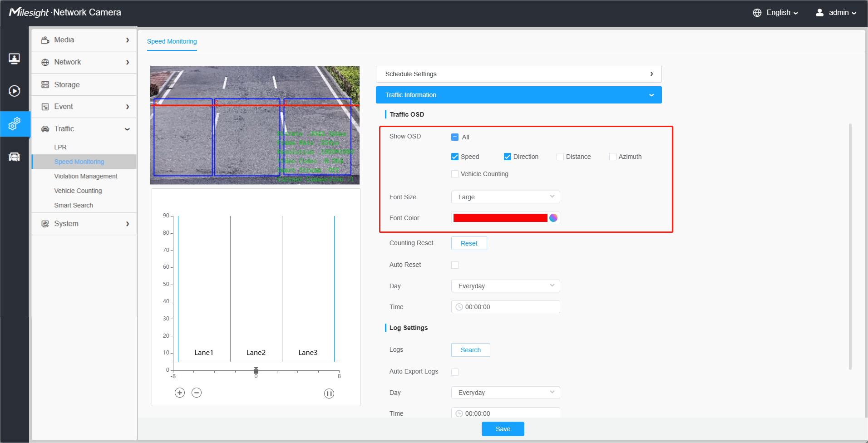868x443 pixels.
Task: Open Violation Management page
Action: coord(86,176)
